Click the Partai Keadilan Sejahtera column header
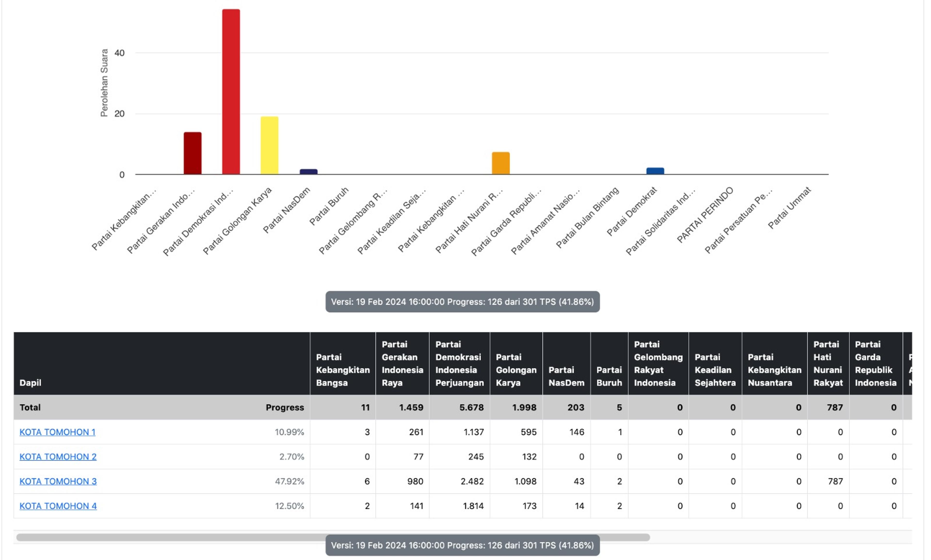This screenshot has height=560, width=931. [715, 363]
